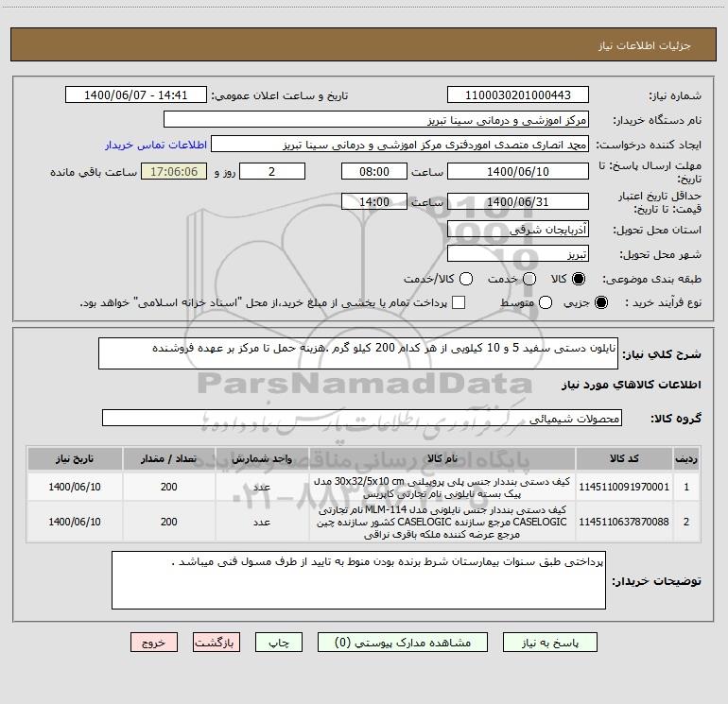The width and height of the screenshot is (728, 704).
Task: Click date 1400/06/10 in row 2
Action: [75, 522]
